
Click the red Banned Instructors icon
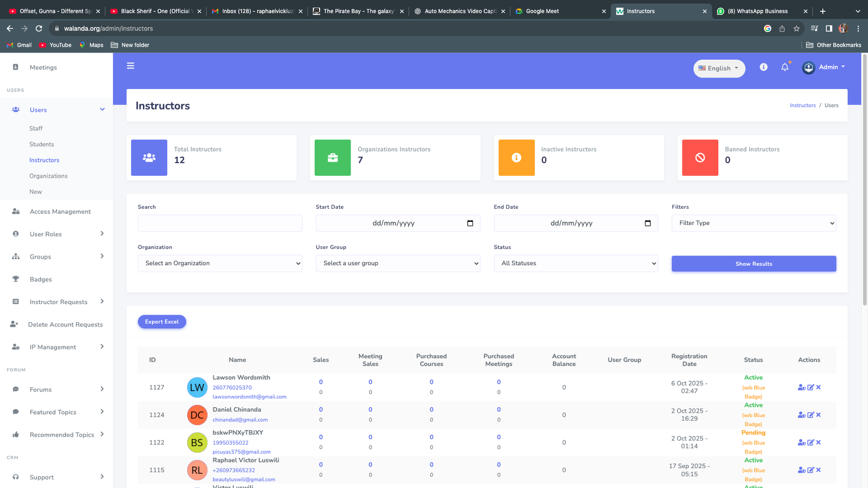700,158
